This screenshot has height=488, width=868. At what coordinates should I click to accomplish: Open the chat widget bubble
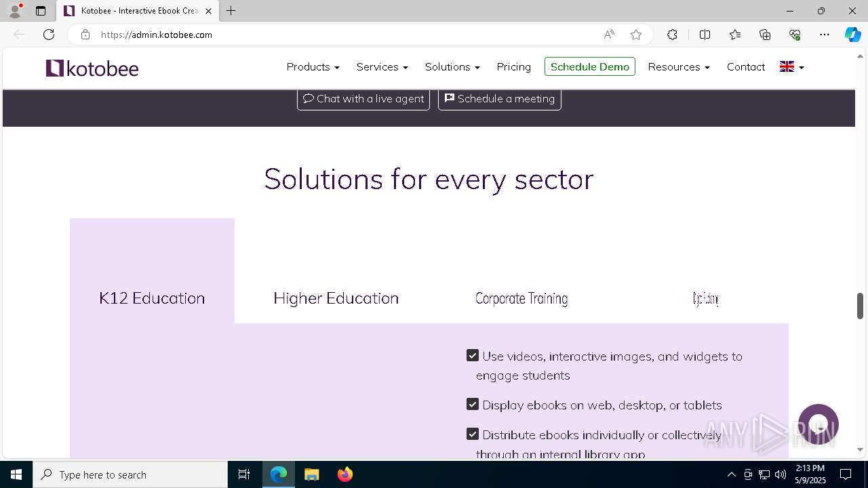tap(818, 424)
